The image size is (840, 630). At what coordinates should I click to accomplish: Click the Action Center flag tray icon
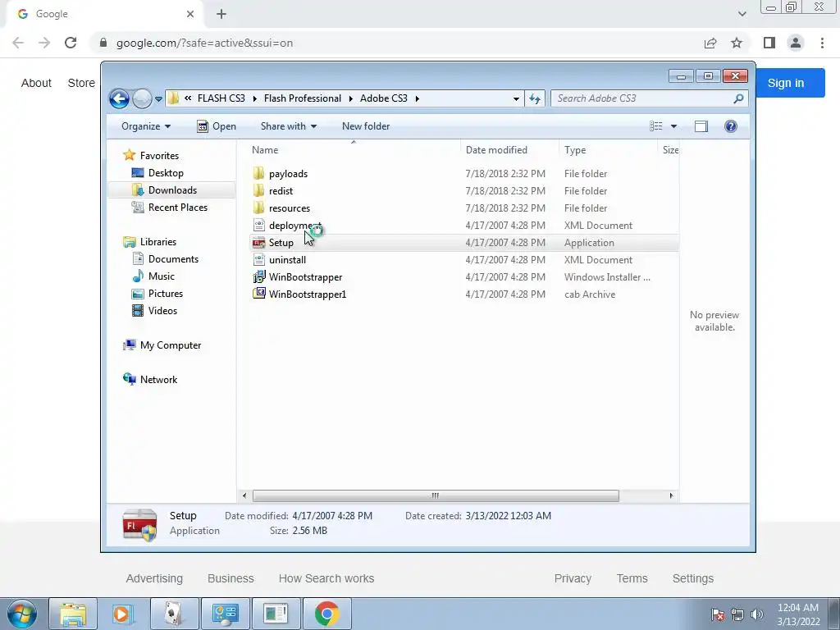coord(718,614)
